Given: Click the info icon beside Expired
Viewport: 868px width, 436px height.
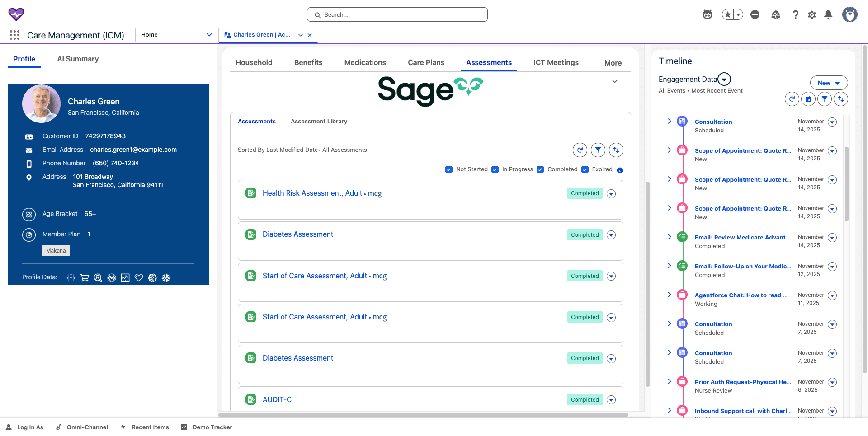Looking at the screenshot, I should [x=620, y=170].
